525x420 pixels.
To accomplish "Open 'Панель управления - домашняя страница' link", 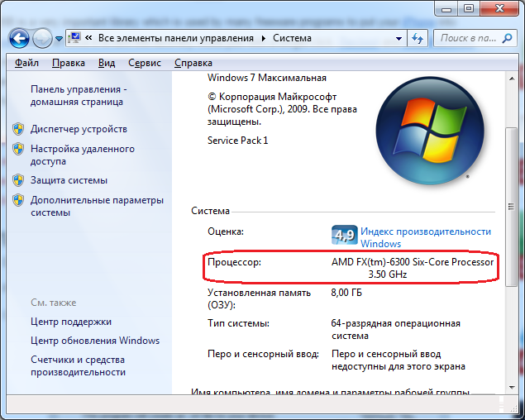I will [x=79, y=95].
